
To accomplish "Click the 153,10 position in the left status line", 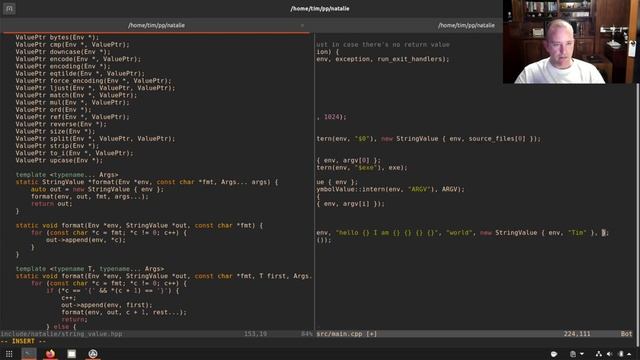I will coord(255,333).
